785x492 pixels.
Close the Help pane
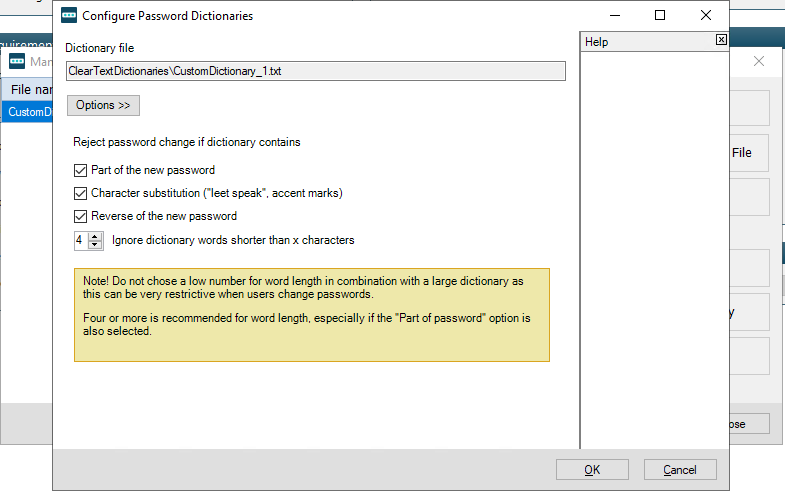(722, 41)
